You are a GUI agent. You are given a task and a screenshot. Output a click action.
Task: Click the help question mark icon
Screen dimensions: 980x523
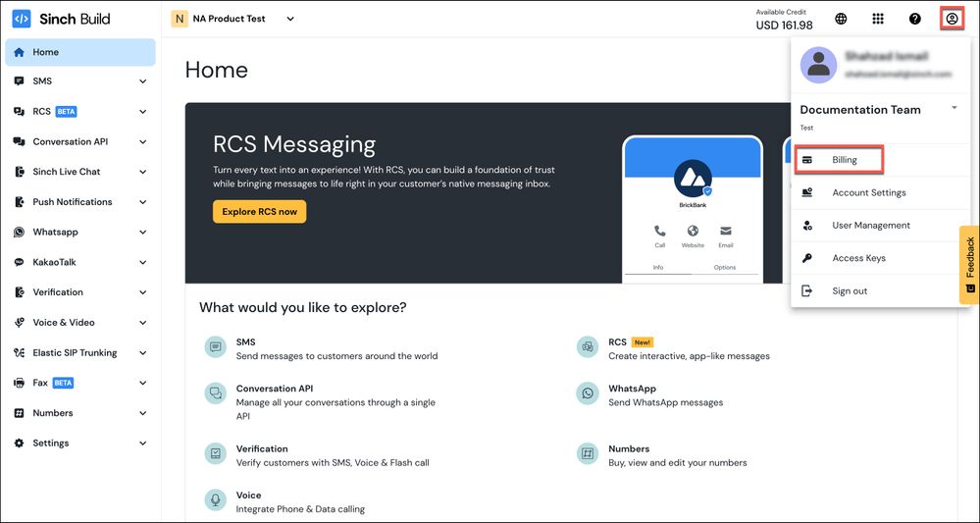coord(914,19)
